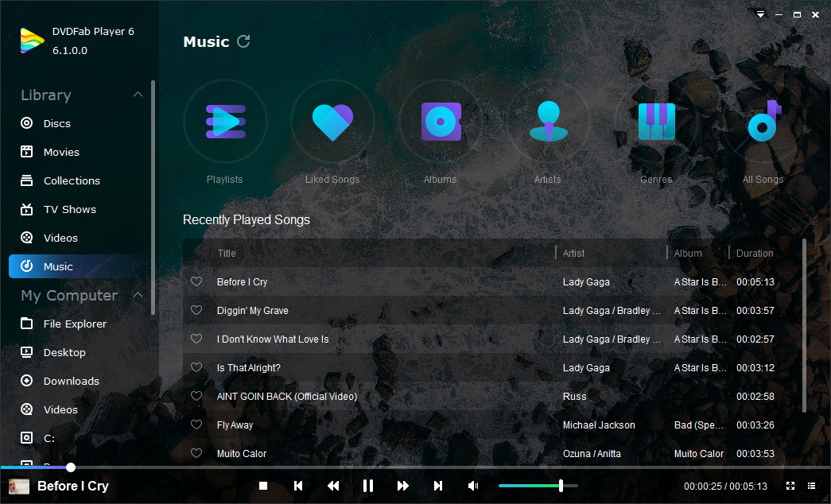Select the Before I Cry song row
831x504 pixels.
pyautogui.click(x=491, y=281)
